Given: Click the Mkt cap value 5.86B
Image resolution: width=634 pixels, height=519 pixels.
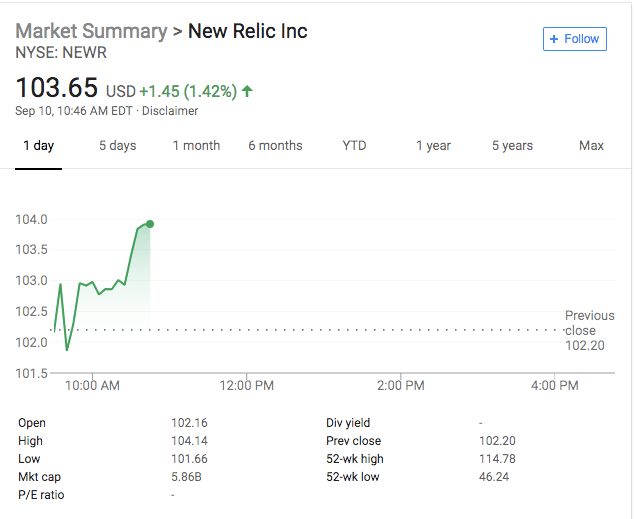Looking at the screenshot, I should pos(186,477).
